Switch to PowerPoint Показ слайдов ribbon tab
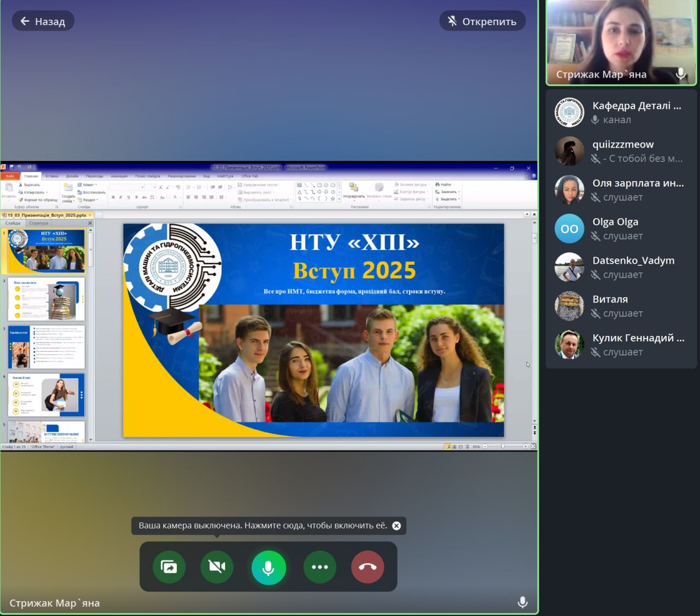 pyautogui.click(x=148, y=176)
